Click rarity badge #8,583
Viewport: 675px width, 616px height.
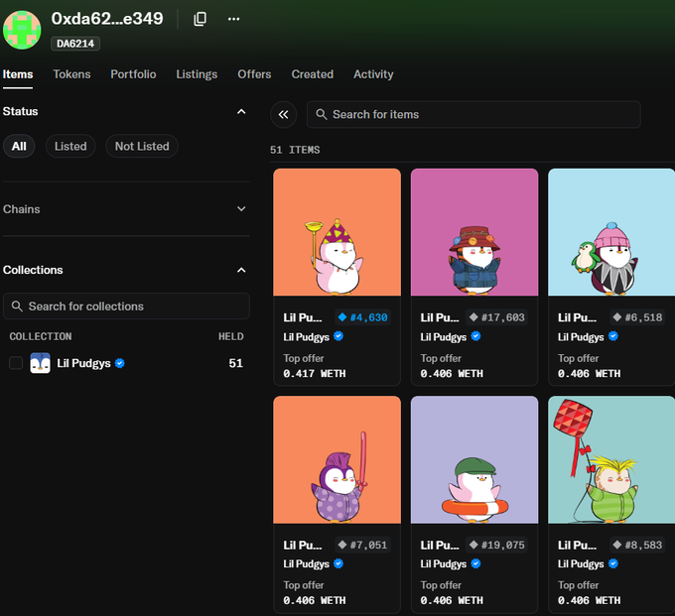tap(637, 545)
